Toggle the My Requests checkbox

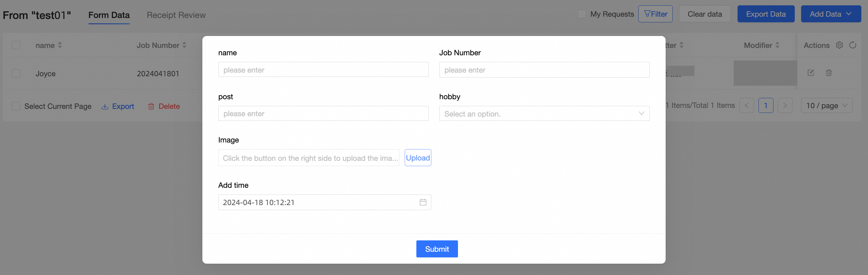point(581,14)
